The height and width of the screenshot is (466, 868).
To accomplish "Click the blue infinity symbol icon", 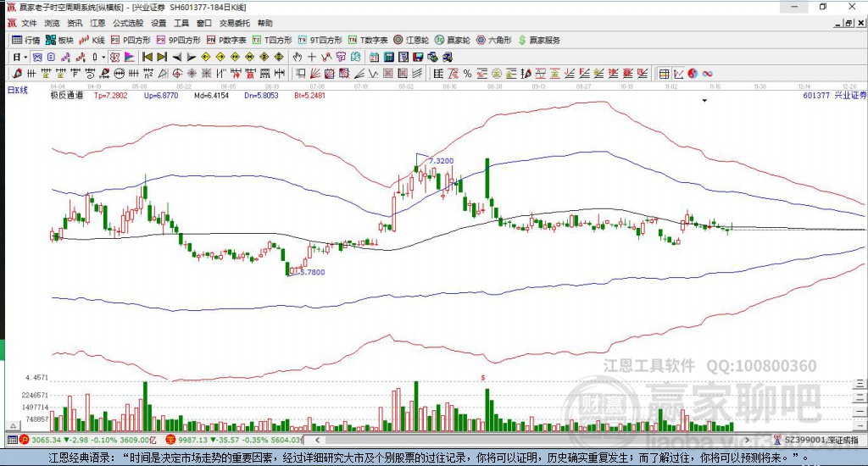I will coord(708,74).
